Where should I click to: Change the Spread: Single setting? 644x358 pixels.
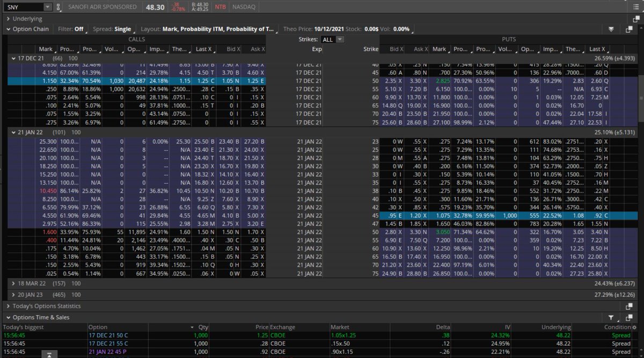[x=112, y=29]
